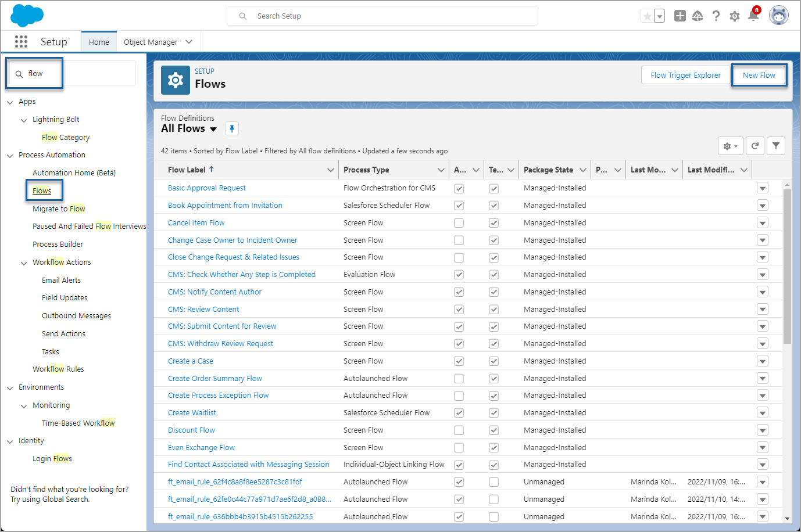The image size is (801, 532).
Task: Open the notifications bell
Action: [x=753, y=16]
